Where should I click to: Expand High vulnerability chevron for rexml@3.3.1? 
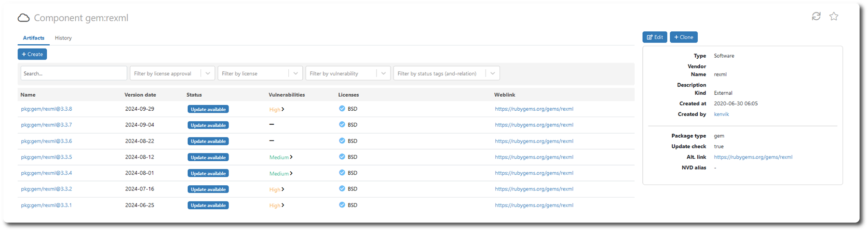(283, 205)
